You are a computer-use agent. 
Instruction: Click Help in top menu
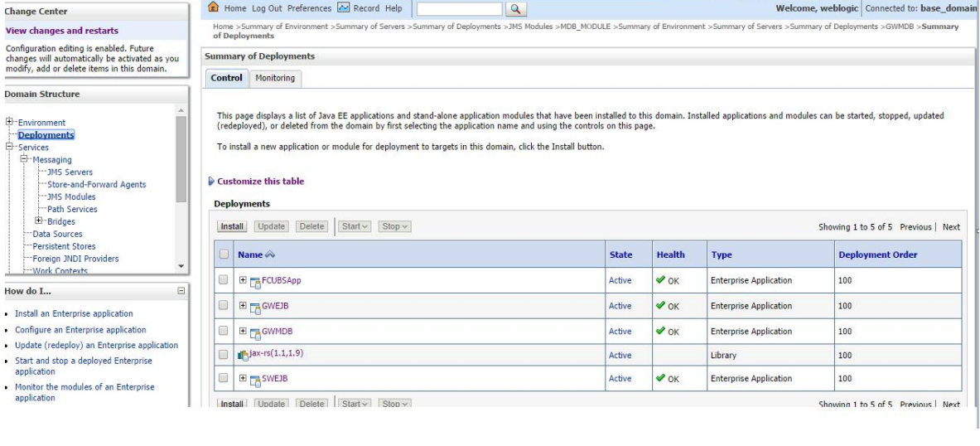coord(393,8)
